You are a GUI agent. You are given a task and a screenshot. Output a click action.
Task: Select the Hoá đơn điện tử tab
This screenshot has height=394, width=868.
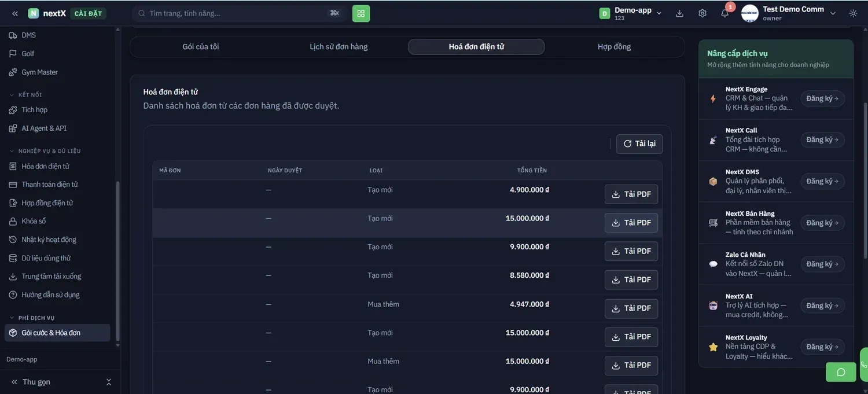(476, 47)
